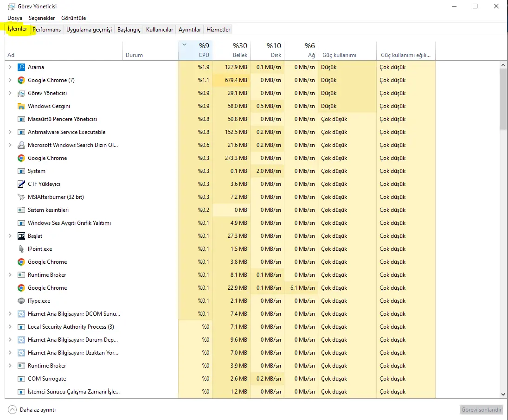Screen dimensions: 508x420
Task: Click the Google Chrome (7) icon
Action: pos(21,80)
